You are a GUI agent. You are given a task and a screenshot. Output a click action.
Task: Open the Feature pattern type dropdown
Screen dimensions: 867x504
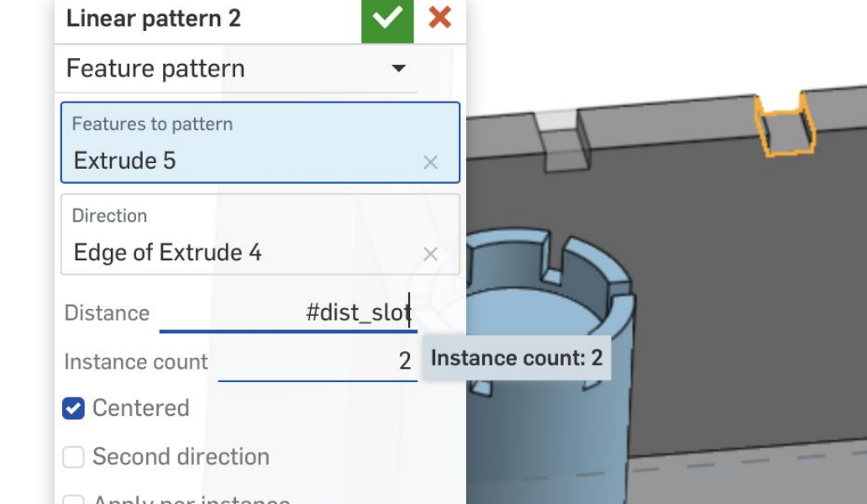[399, 69]
